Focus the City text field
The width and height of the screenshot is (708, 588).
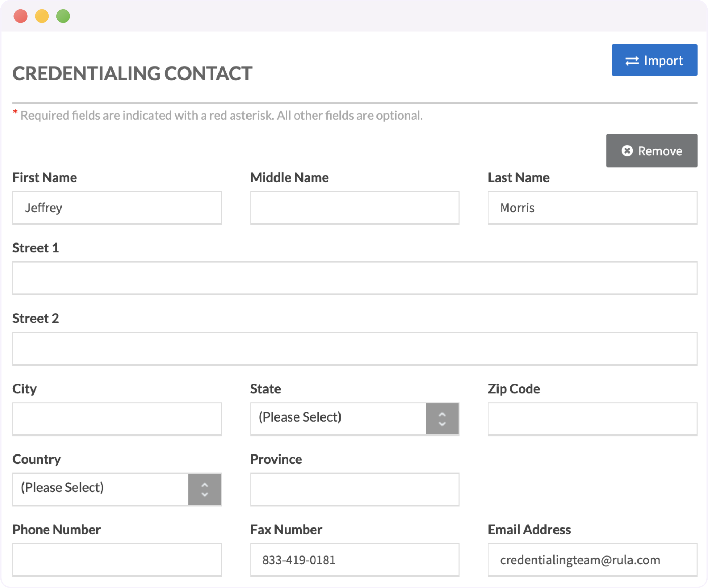click(x=117, y=419)
